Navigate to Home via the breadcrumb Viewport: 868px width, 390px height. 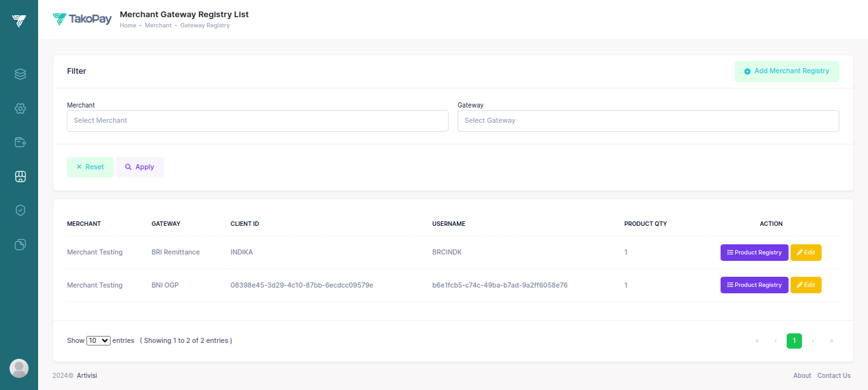[128, 25]
